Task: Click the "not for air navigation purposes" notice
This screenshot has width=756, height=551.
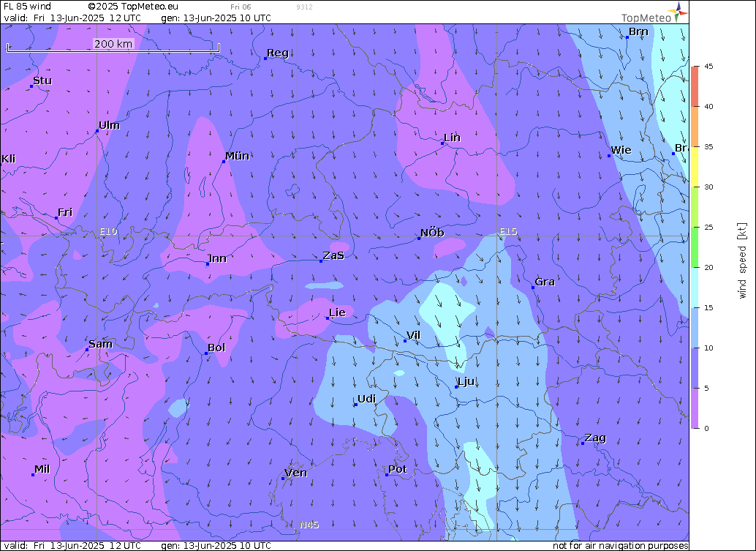Action: pyautogui.click(x=620, y=545)
